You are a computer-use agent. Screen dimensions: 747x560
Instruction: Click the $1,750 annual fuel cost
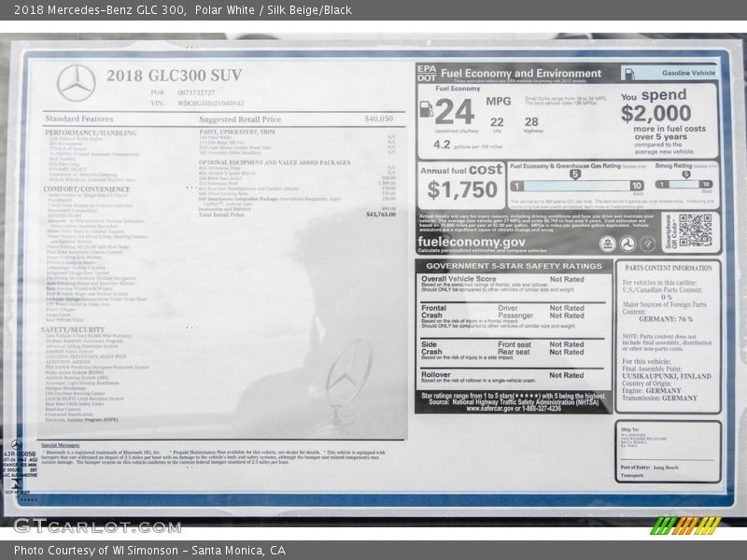(462, 189)
